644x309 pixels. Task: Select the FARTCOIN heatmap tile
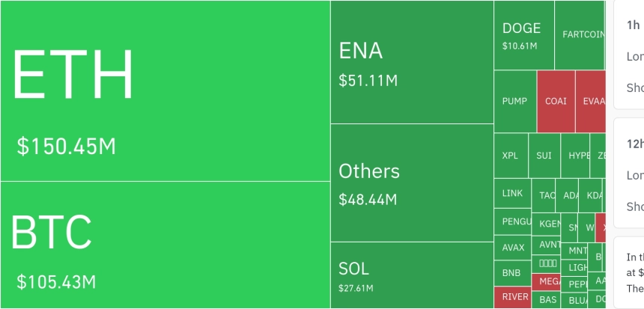click(x=580, y=35)
